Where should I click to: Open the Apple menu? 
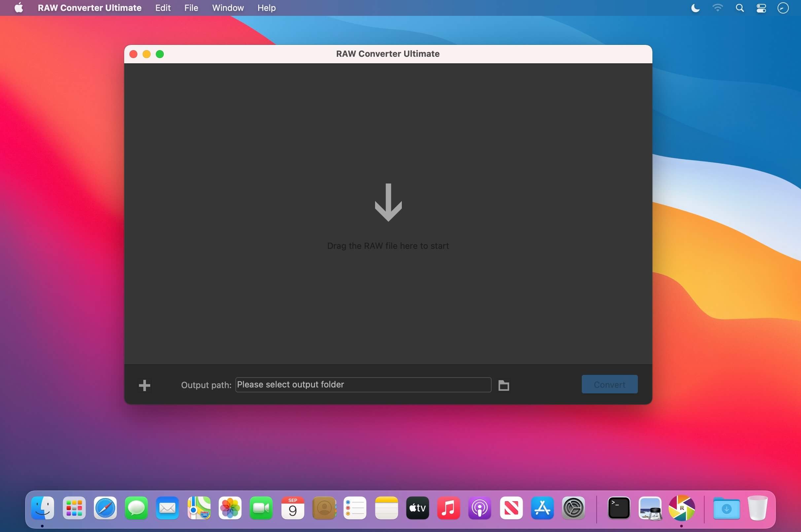(19, 8)
